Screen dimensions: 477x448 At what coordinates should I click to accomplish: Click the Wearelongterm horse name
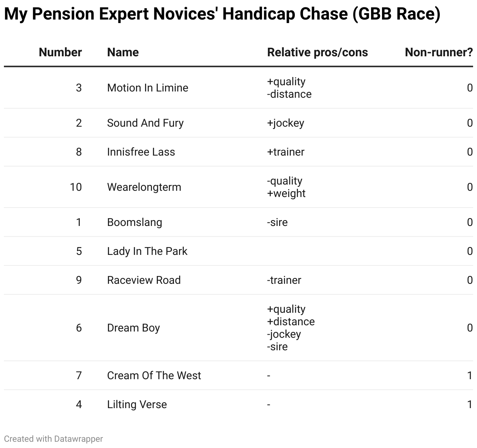pos(144,187)
